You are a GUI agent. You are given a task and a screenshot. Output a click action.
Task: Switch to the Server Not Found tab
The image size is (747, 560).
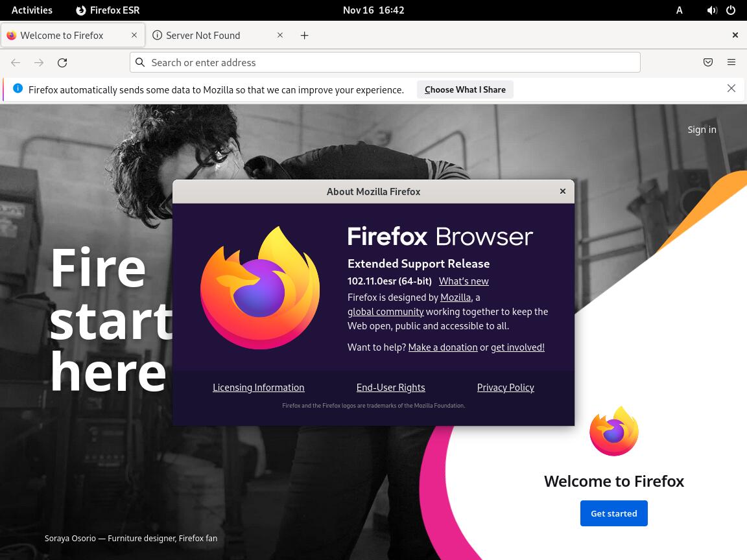pyautogui.click(x=218, y=35)
